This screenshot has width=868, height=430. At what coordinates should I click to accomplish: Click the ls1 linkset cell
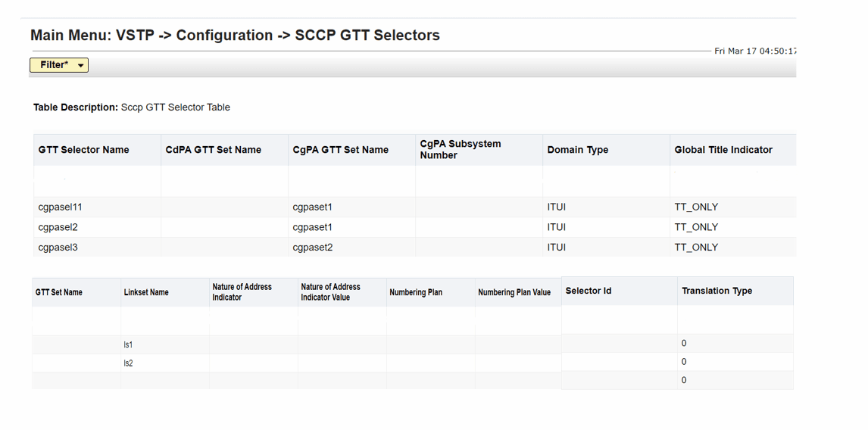point(128,344)
